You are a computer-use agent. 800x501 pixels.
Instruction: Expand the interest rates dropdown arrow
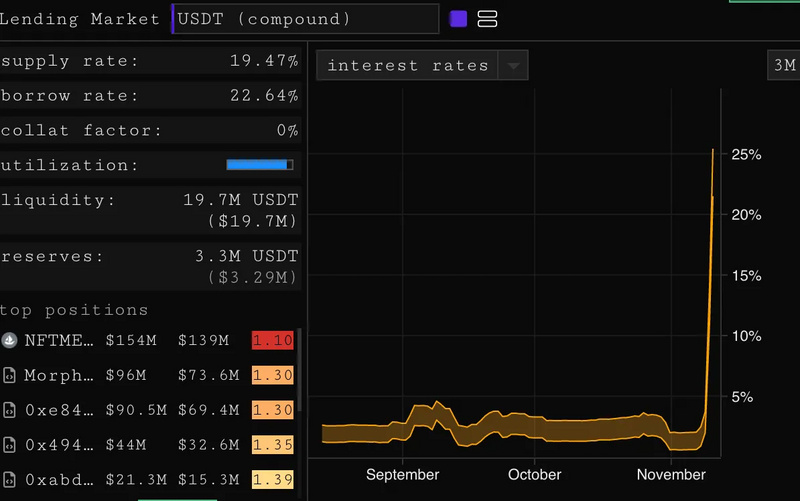pos(513,66)
